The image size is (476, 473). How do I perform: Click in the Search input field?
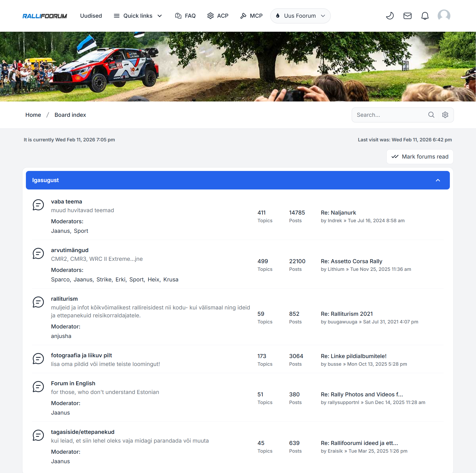point(390,115)
